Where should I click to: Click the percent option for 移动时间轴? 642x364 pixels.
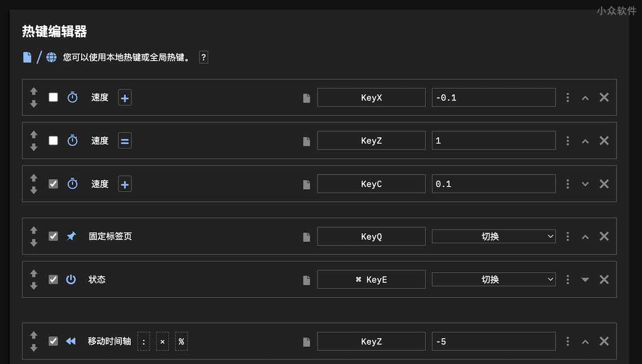pos(181,341)
